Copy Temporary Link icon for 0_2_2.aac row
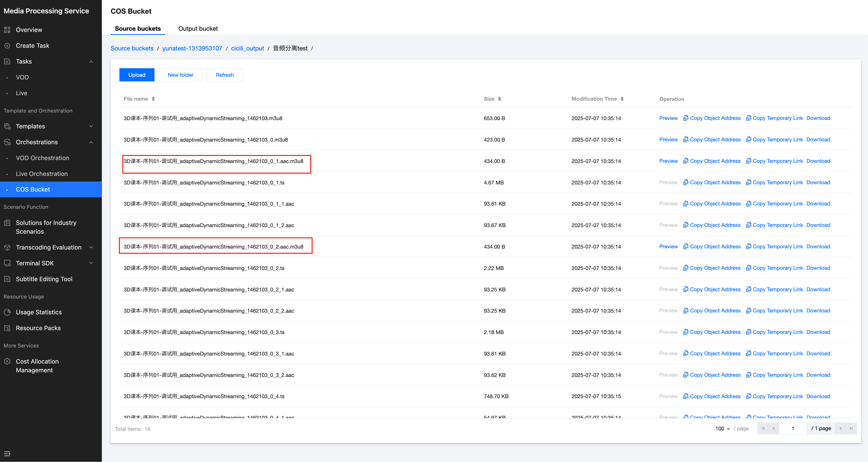 (749, 311)
